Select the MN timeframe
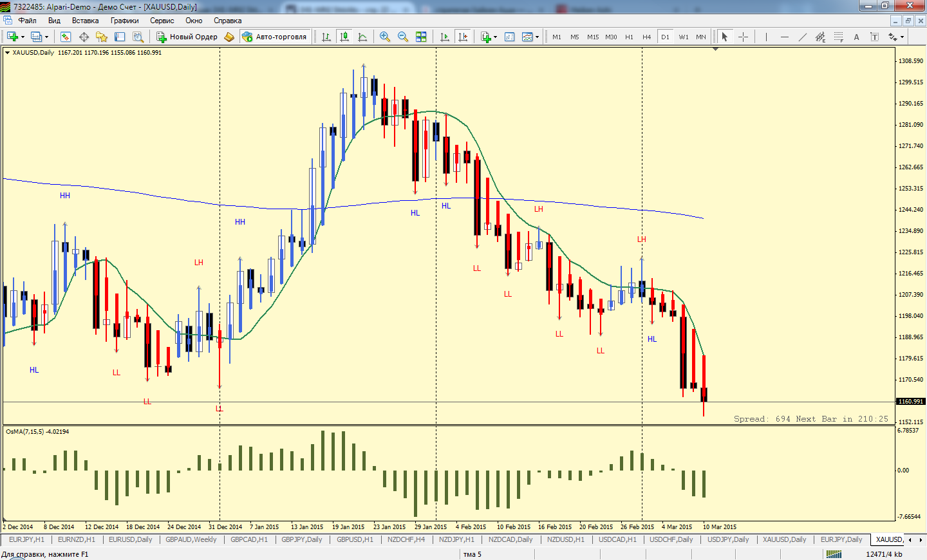This screenshot has height=560, width=927. tap(701, 37)
